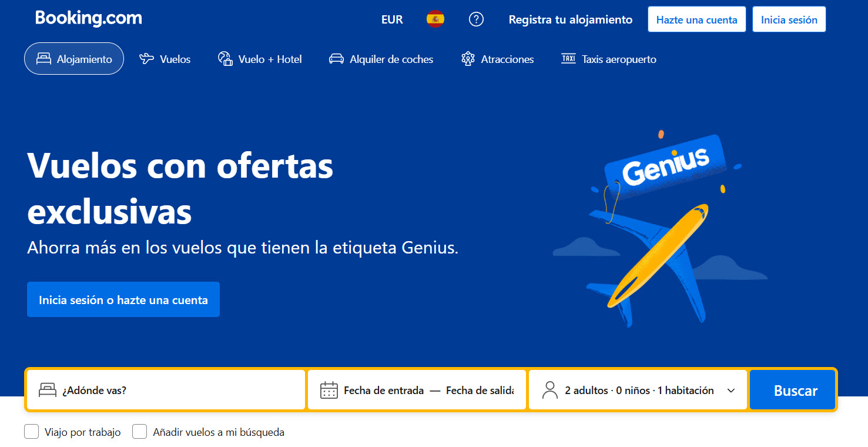Click the calendar icon in date field
Image resolution: width=868 pixels, height=447 pixels.
[x=329, y=390]
